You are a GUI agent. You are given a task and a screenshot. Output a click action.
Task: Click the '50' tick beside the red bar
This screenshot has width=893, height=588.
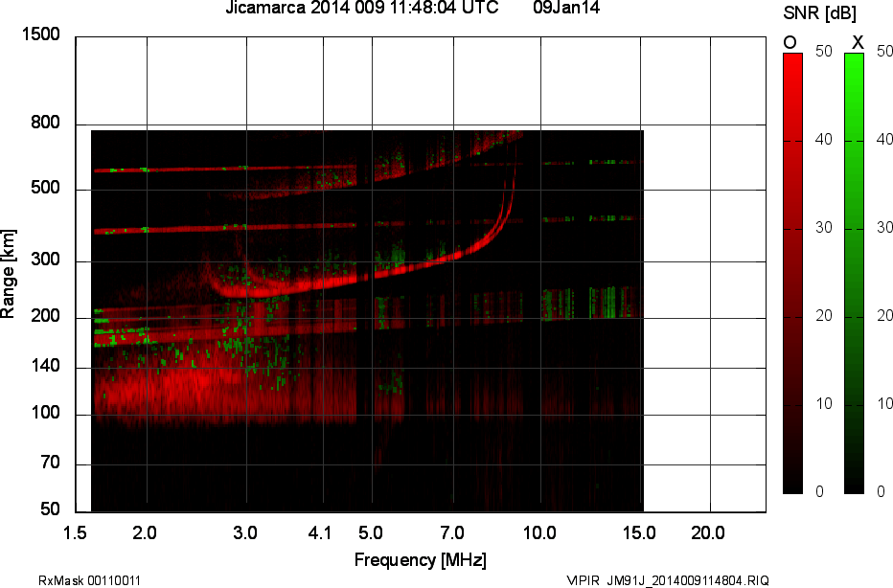click(824, 51)
